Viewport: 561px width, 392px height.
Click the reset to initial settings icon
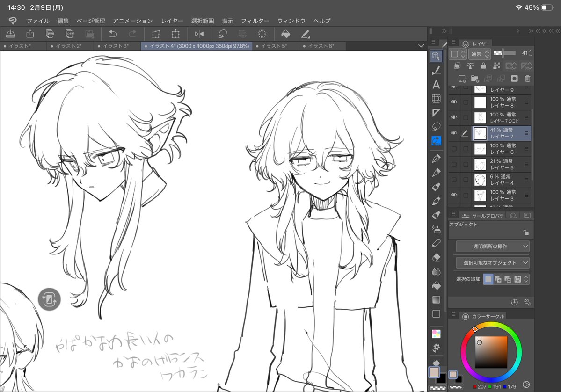[x=514, y=302]
